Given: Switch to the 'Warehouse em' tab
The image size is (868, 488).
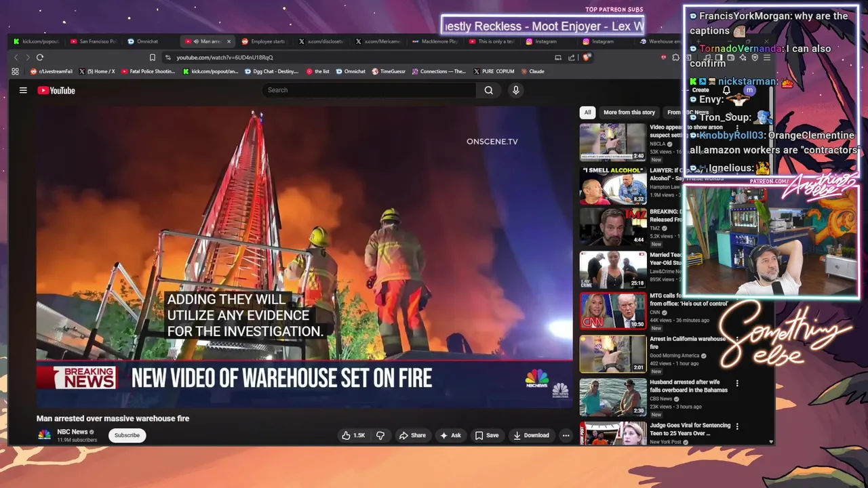Looking at the screenshot, I should [659, 41].
